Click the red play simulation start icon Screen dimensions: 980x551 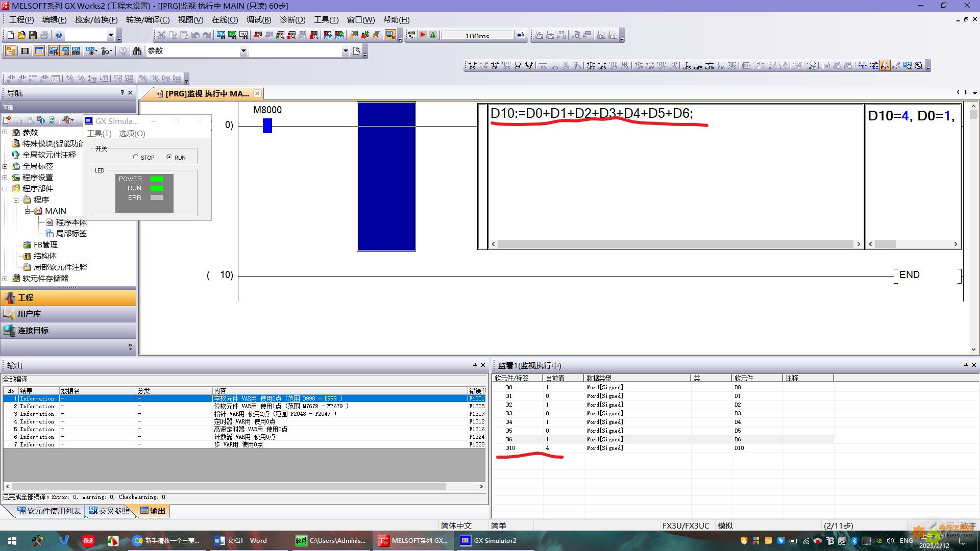[x=423, y=35]
